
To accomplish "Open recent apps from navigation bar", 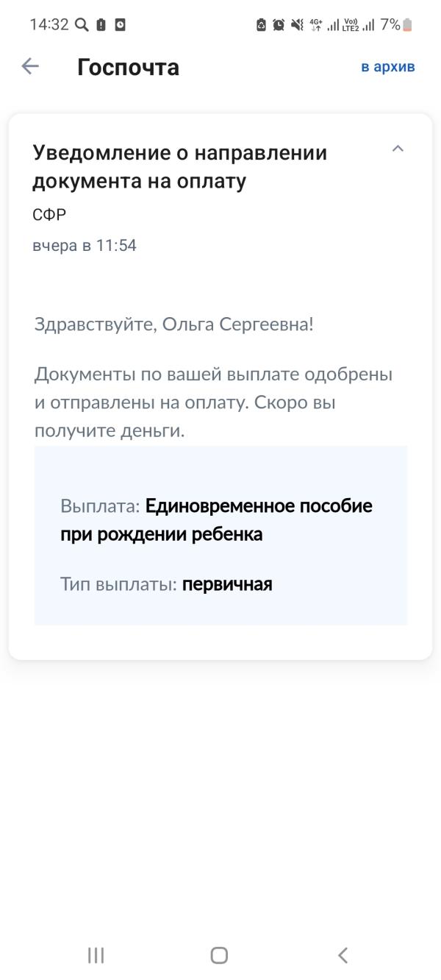I will [94, 956].
